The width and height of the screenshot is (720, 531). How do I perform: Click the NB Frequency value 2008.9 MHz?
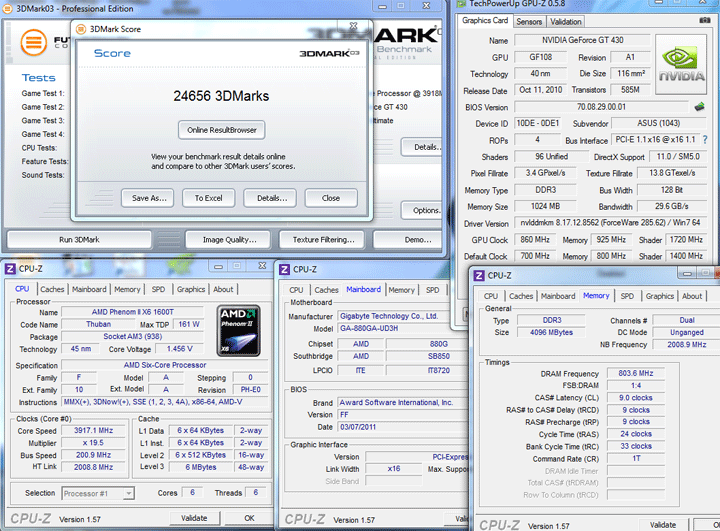686,345
